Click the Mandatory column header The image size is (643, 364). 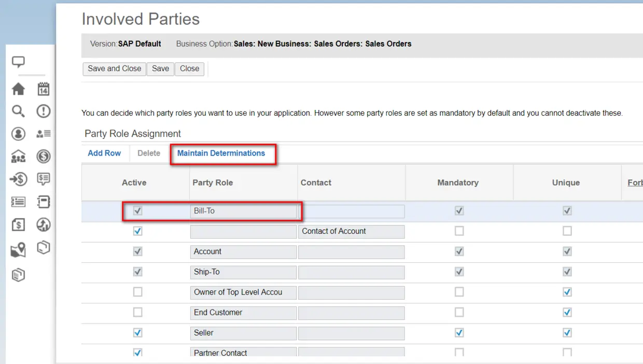point(458,183)
